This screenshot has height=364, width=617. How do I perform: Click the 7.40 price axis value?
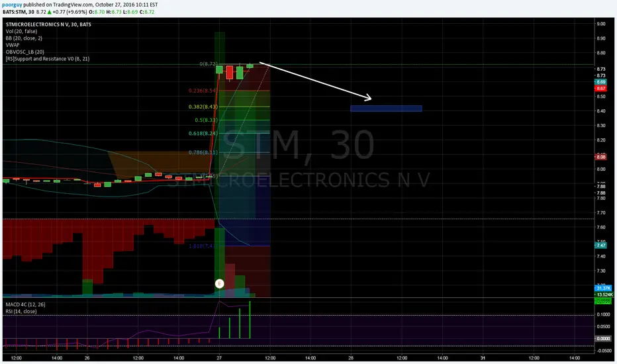click(x=601, y=257)
